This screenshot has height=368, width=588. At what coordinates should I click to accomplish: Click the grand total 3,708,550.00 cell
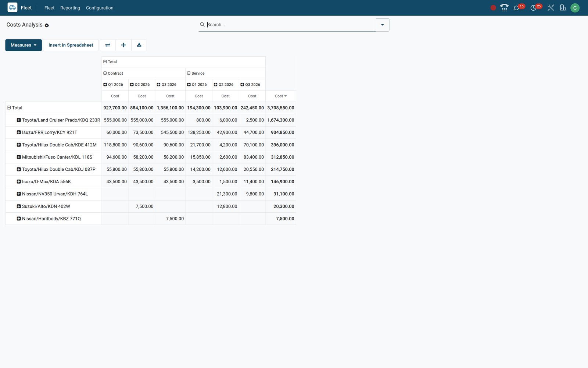(x=281, y=108)
